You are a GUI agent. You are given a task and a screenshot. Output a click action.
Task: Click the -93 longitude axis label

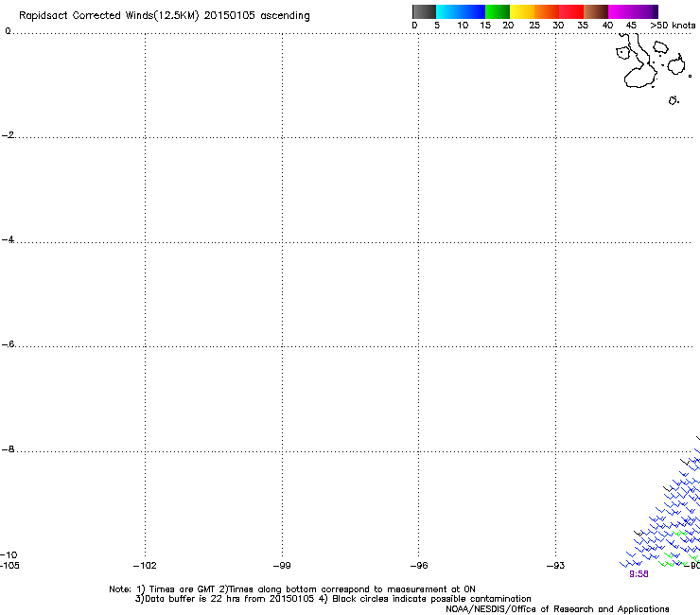coord(556,566)
